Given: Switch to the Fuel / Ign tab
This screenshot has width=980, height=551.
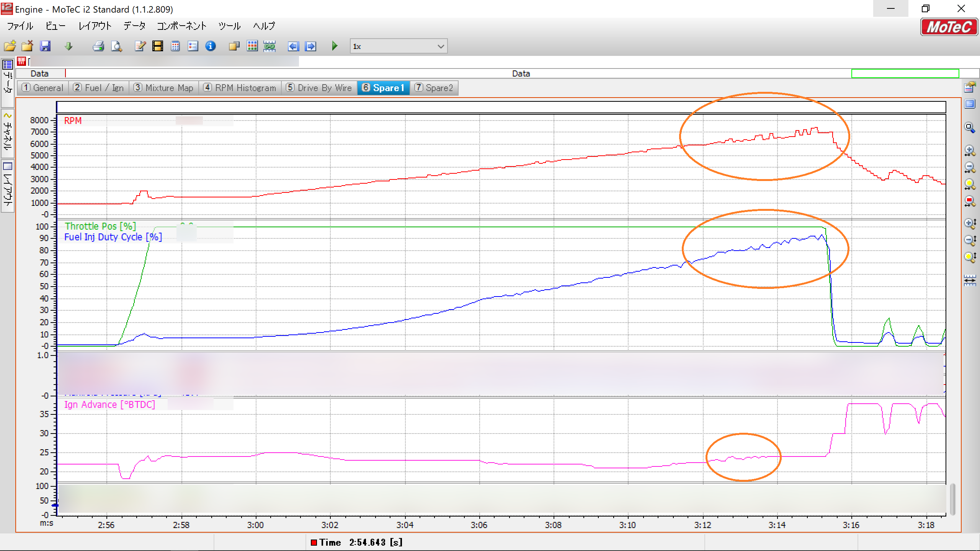Looking at the screenshot, I should coord(99,88).
